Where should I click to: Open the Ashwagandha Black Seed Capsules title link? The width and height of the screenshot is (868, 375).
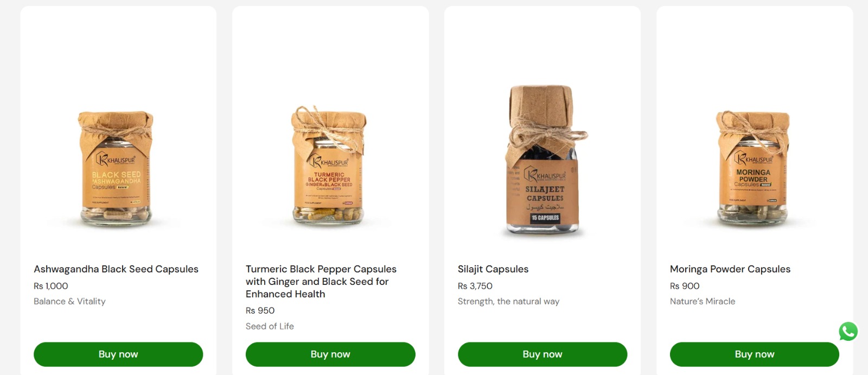pyautogui.click(x=116, y=269)
